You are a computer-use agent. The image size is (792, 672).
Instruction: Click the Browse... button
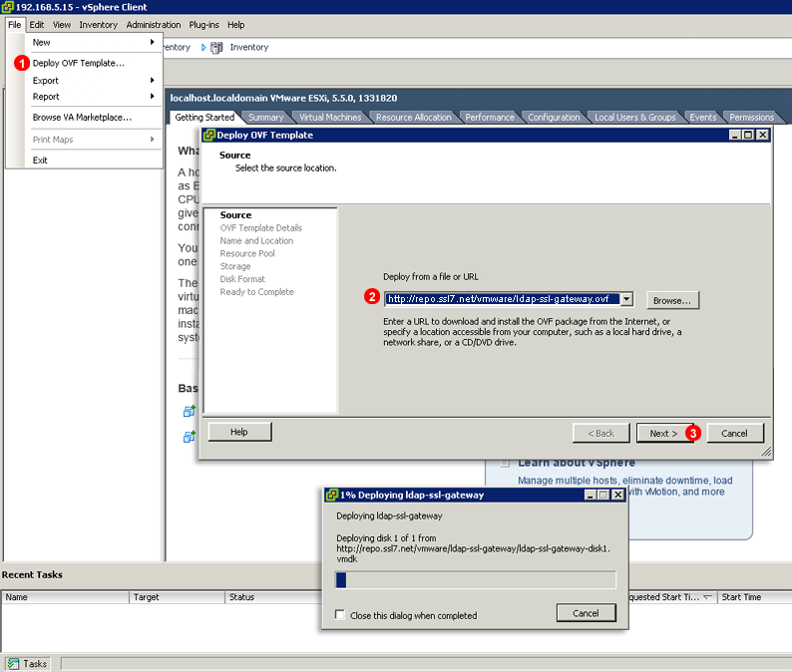coord(672,300)
